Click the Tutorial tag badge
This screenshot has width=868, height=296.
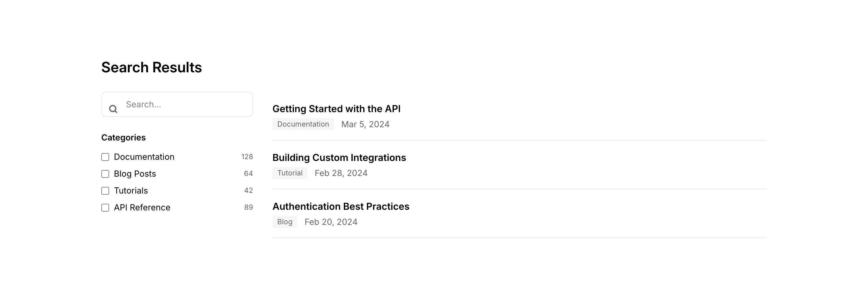[x=290, y=173]
